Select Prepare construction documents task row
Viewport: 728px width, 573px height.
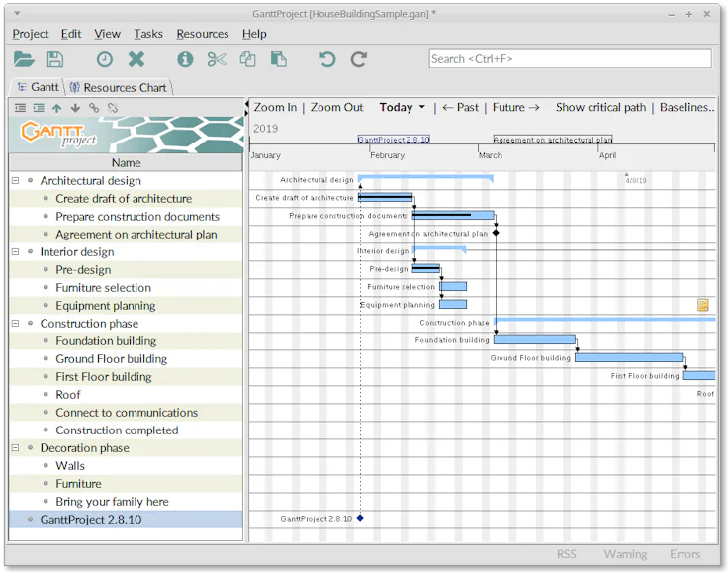(126, 217)
